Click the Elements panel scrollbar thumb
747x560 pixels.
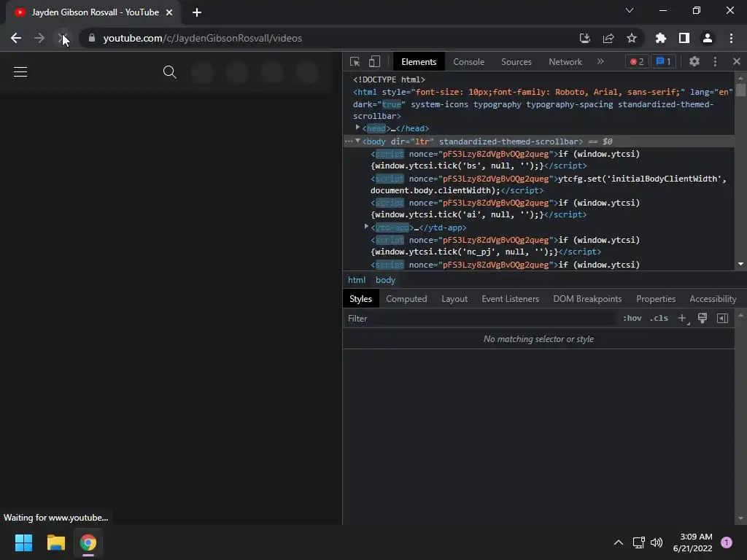click(740, 90)
